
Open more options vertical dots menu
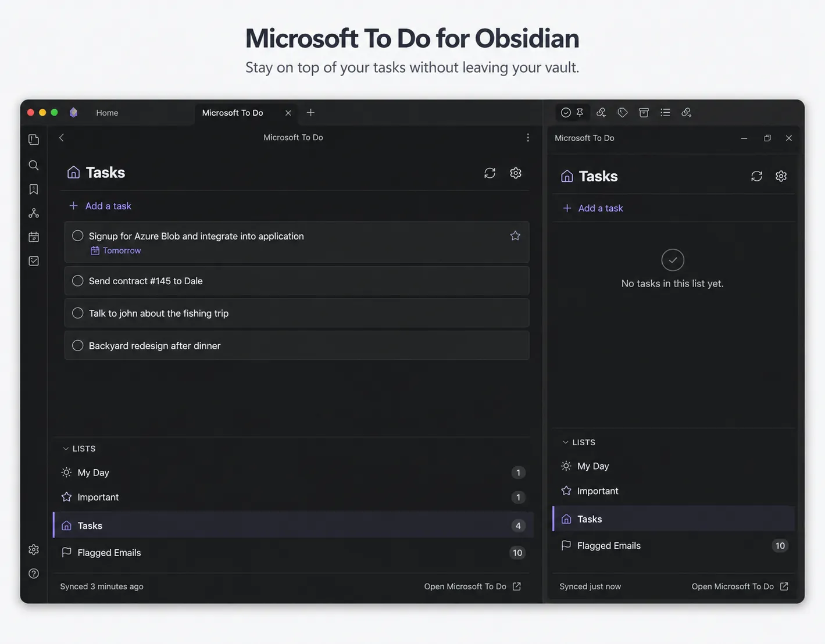pos(528,138)
